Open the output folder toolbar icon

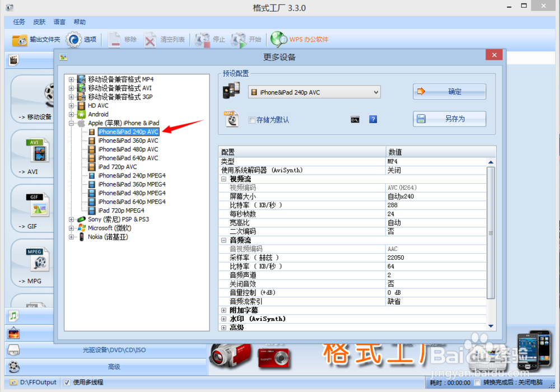19,40
